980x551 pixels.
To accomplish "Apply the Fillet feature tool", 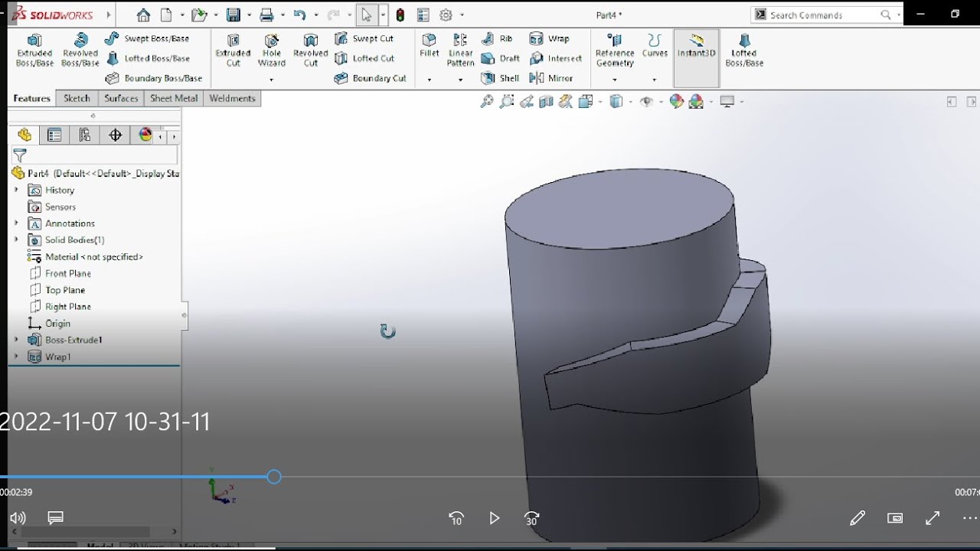I will [430, 46].
